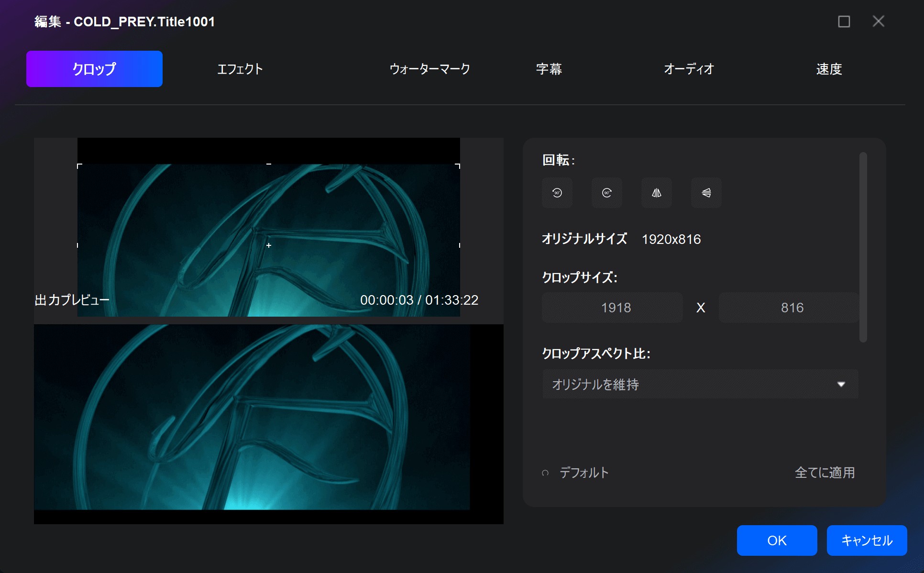Click the top-middle crop edge handle
The image size is (924, 573).
coord(269,164)
